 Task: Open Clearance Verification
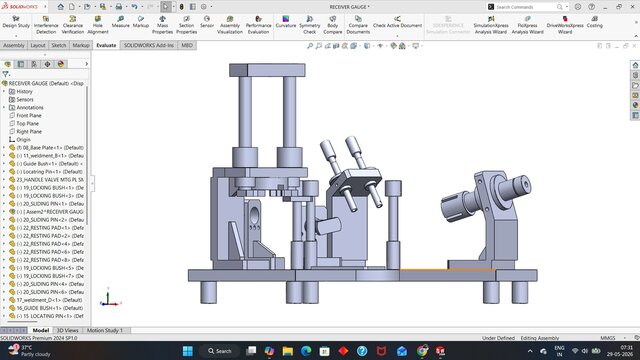(73, 25)
